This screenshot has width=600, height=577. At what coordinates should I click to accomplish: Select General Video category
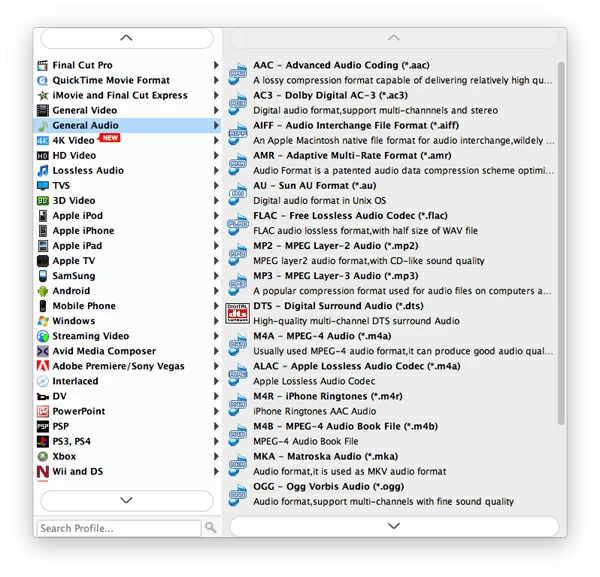point(84,110)
